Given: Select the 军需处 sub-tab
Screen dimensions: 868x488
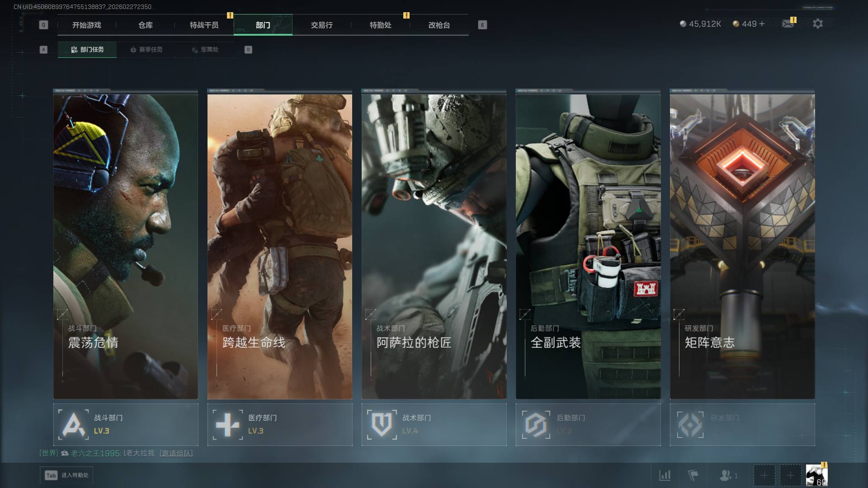Looking at the screenshot, I should [x=205, y=50].
